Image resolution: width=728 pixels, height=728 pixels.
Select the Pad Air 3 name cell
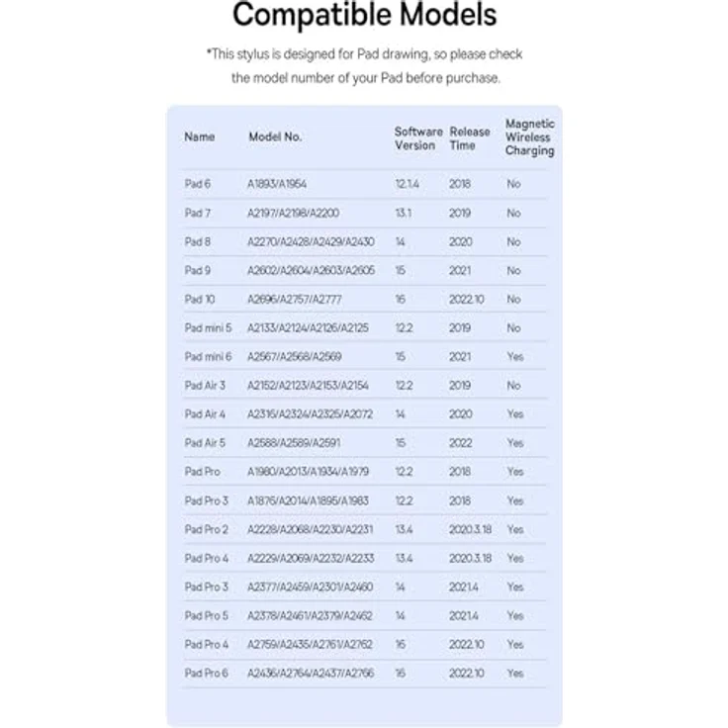pos(205,385)
